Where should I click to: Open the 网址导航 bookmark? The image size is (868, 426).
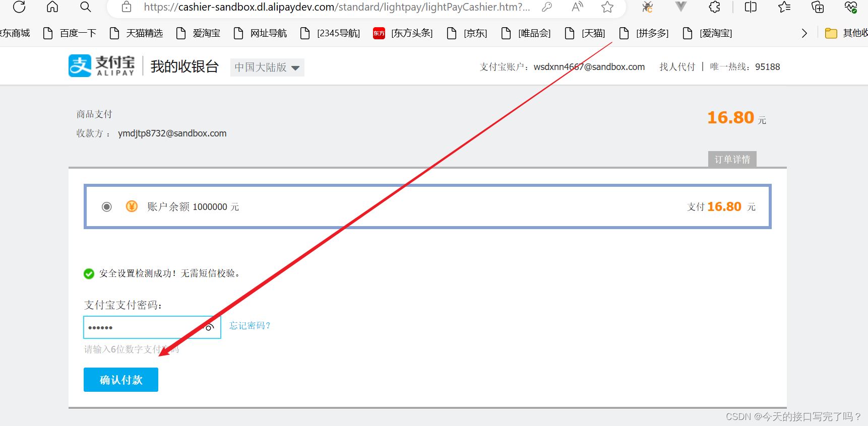click(261, 33)
